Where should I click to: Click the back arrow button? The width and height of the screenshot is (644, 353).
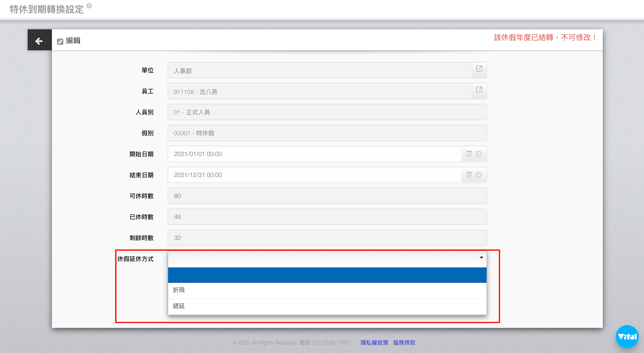(x=39, y=41)
